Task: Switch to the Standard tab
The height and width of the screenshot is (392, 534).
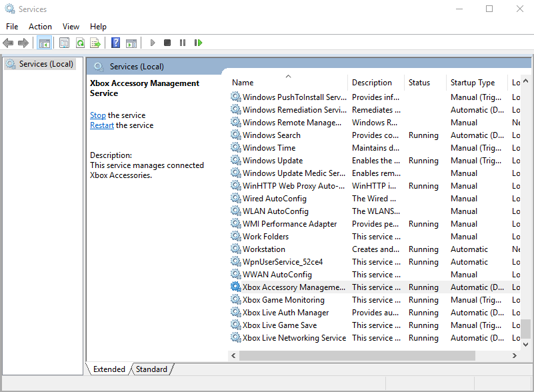Action: (x=151, y=369)
